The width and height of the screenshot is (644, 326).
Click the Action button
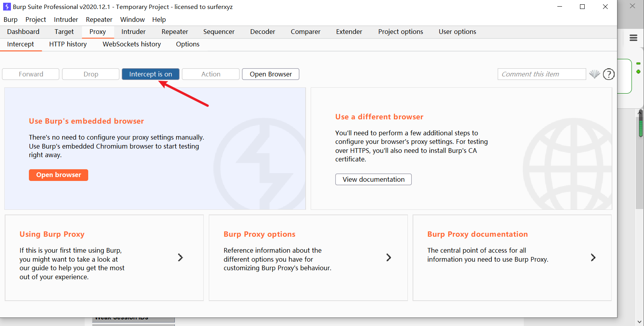[211, 74]
